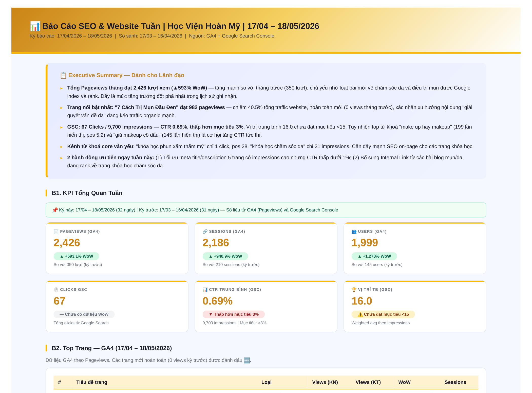Click the Thấp hơn mục tiêu 3% badge

coord(234,314)
